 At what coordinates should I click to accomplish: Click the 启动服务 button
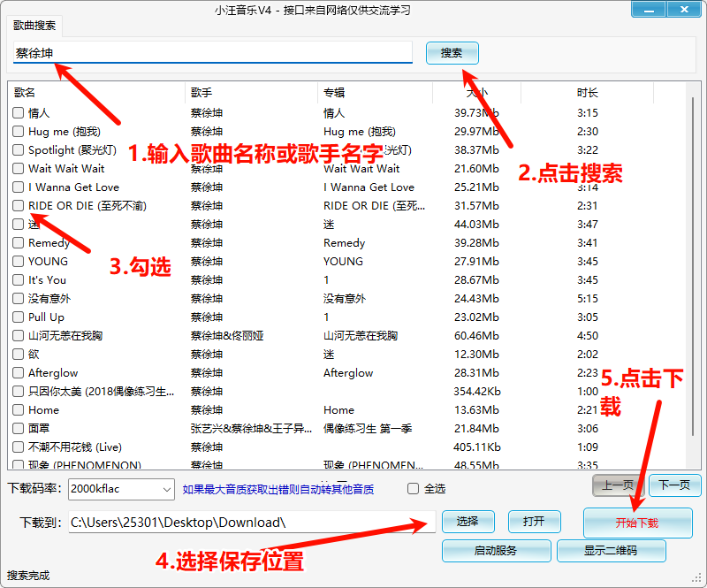click(496, 551)
